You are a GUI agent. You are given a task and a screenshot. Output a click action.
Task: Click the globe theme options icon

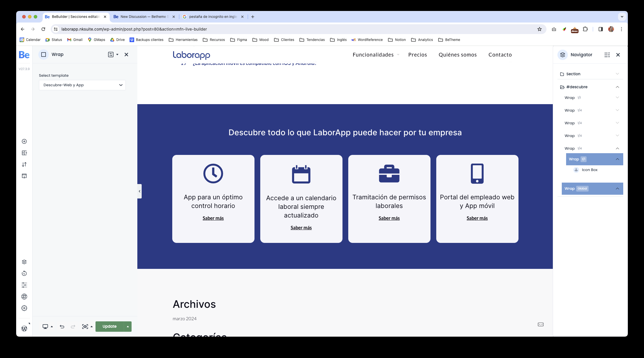(24, 297)
